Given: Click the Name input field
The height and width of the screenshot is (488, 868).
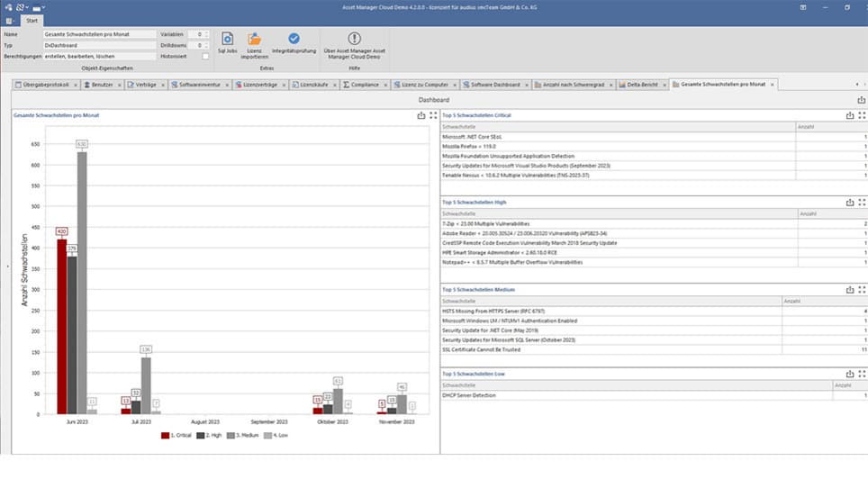Looking at the screenshot, I should coord(100,33).
